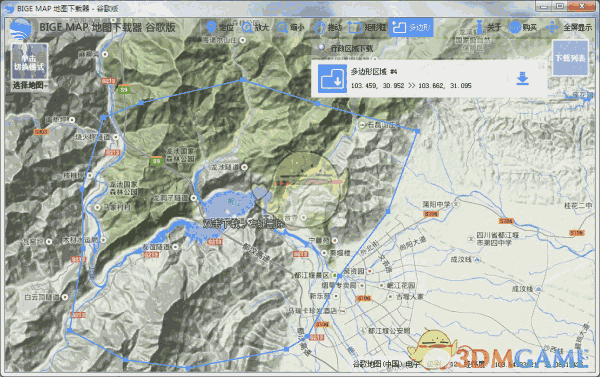Screen dimensions: 600x377
Task: Click the 多边形区域 #4 title text
Action: coord(374,72)
